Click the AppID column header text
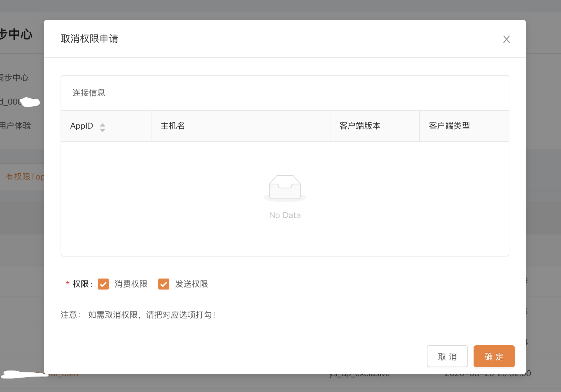 tap(82, 126)
